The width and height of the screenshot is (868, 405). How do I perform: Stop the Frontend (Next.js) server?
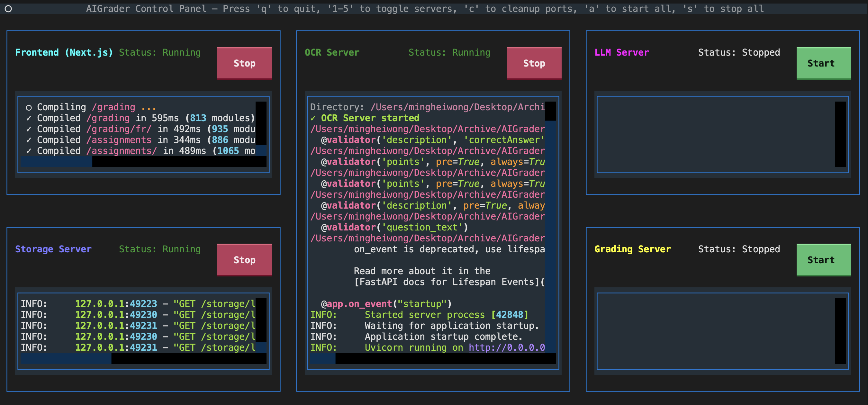click(x=244, y=63)
